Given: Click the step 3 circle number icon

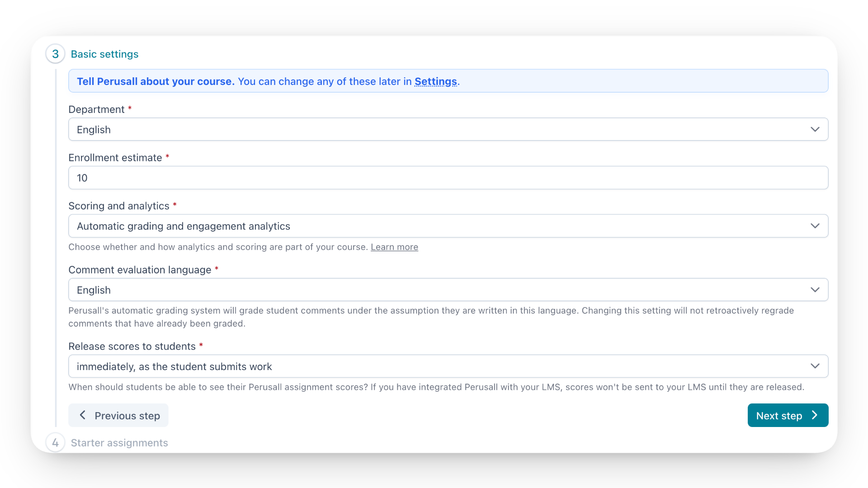Looking at the screenshot, I should pos(55,54).
